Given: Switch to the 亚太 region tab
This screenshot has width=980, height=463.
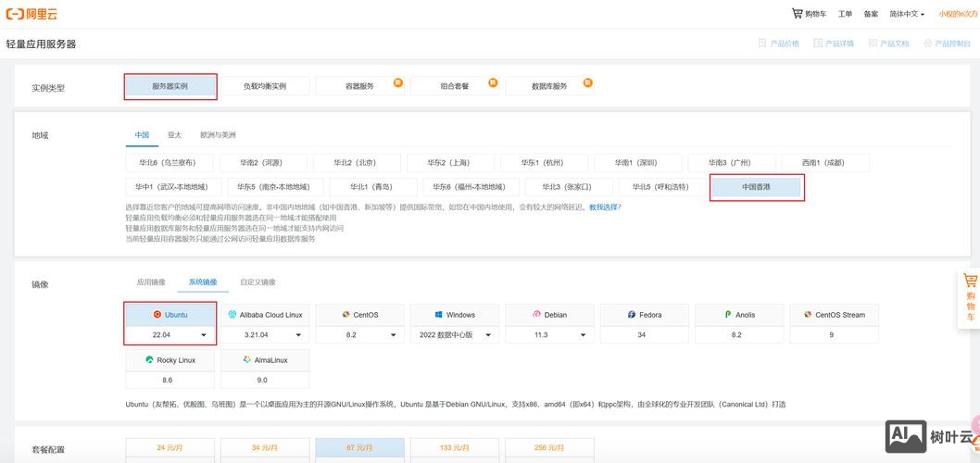Looking at the screenshot, I should tap(174, 135).
